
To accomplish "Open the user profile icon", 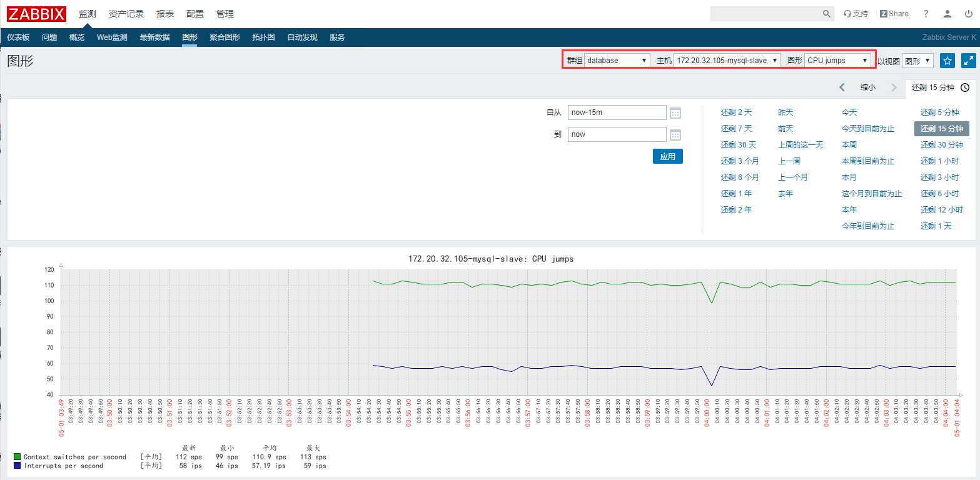I will [x=947, y=14].
